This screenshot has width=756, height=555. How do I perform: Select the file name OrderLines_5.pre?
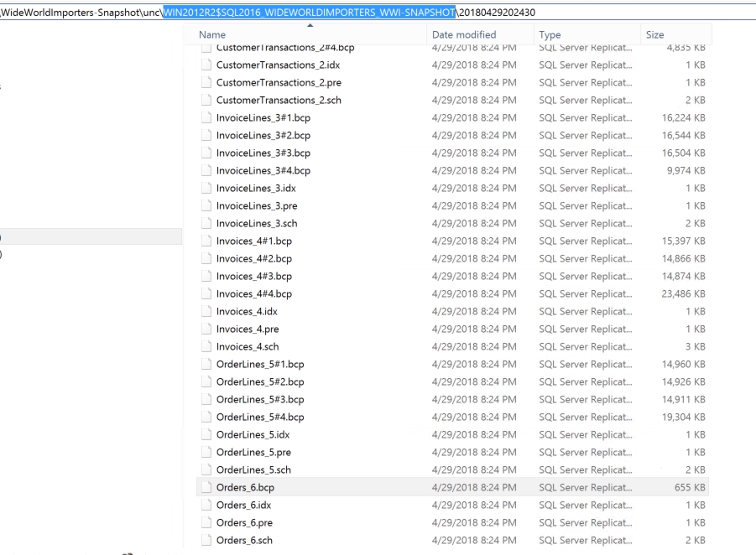(253, 453)
